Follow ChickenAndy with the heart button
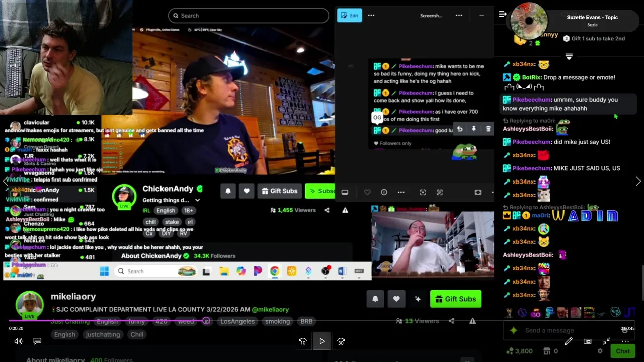Viewport: 644px width, 362px height. click(x=247, y=191)
